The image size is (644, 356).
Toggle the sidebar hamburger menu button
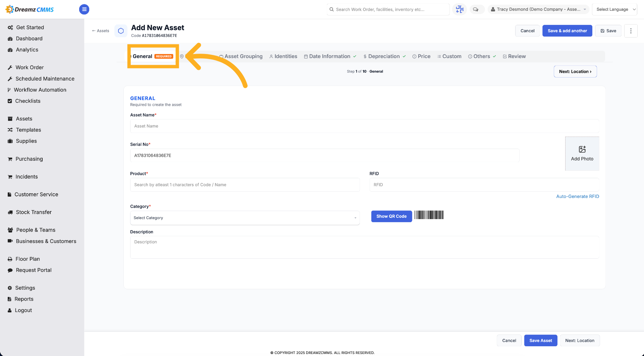(84, 9)
